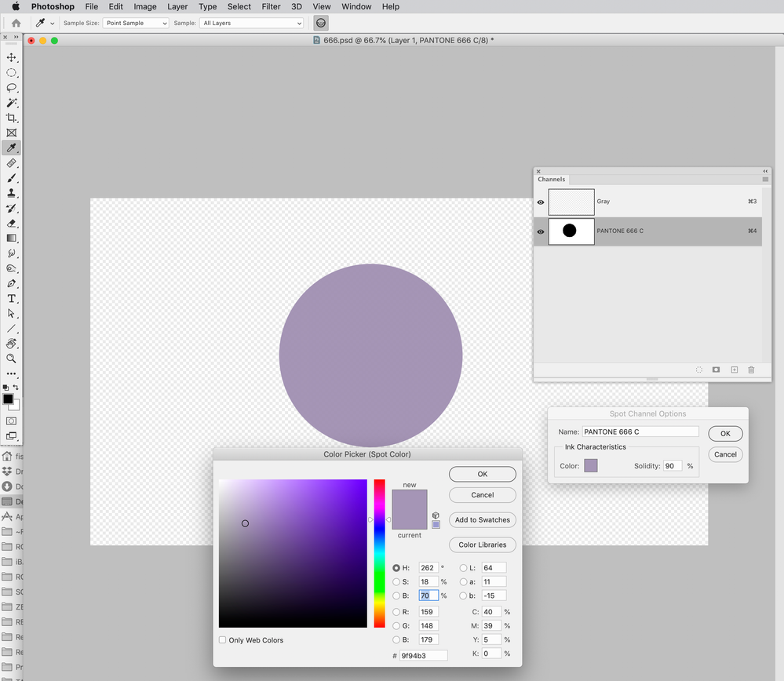This screenshot has width=784, height=681.
Task: Select the Dodge tool
Action: click(11, 268)
